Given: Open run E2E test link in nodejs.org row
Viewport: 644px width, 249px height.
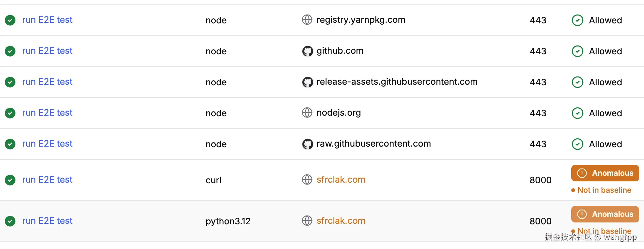Looking at the screenshot, I should [x=47, y=113].
